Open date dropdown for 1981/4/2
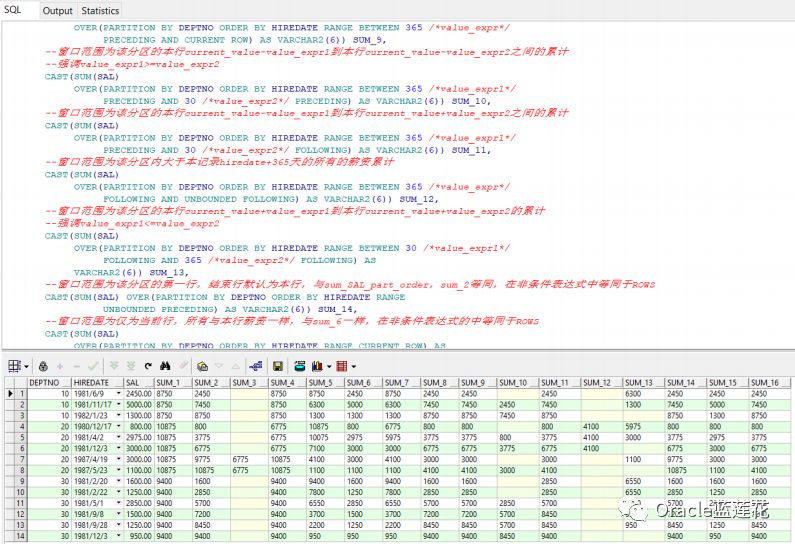 click(119, 437)
